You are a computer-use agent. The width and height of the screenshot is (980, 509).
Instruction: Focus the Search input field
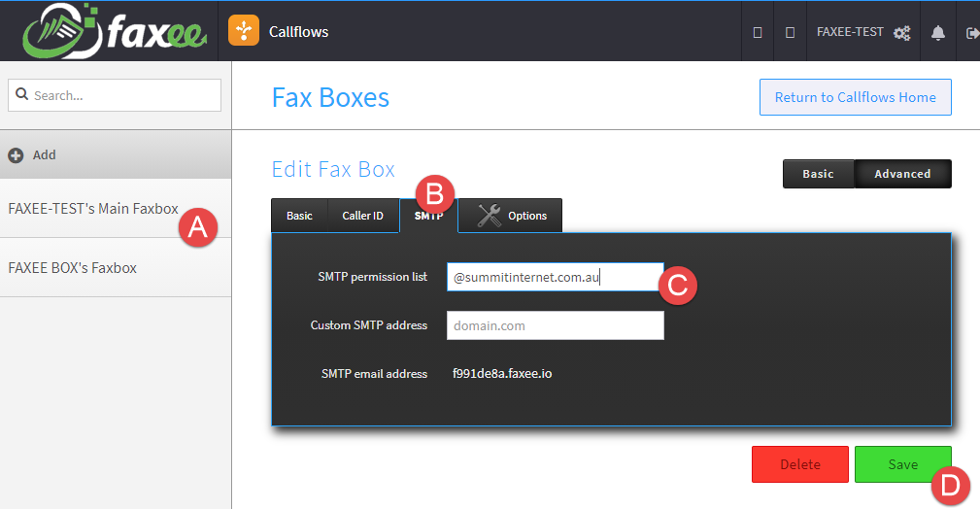[x=115, y=95]
